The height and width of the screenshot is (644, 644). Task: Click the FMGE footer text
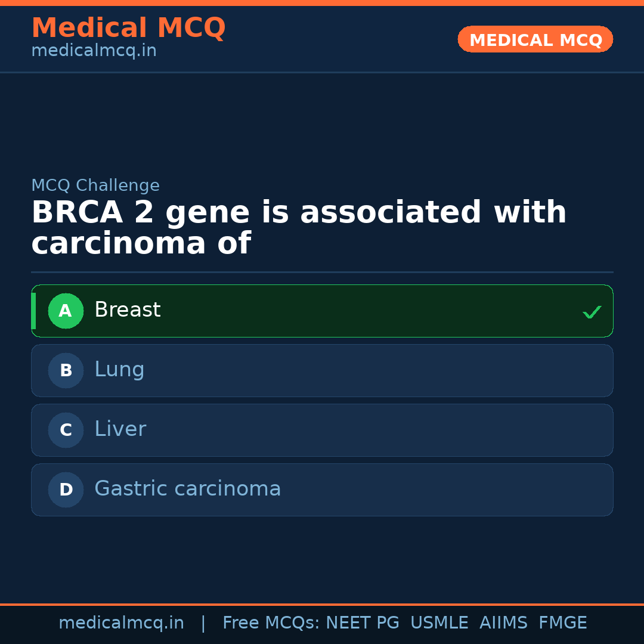click(562, 623)
